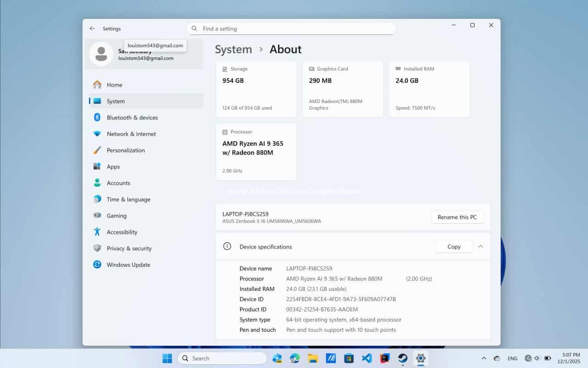Click the Rename this PC button
Screen dimensions: 588x368
[x=457, y=217]
